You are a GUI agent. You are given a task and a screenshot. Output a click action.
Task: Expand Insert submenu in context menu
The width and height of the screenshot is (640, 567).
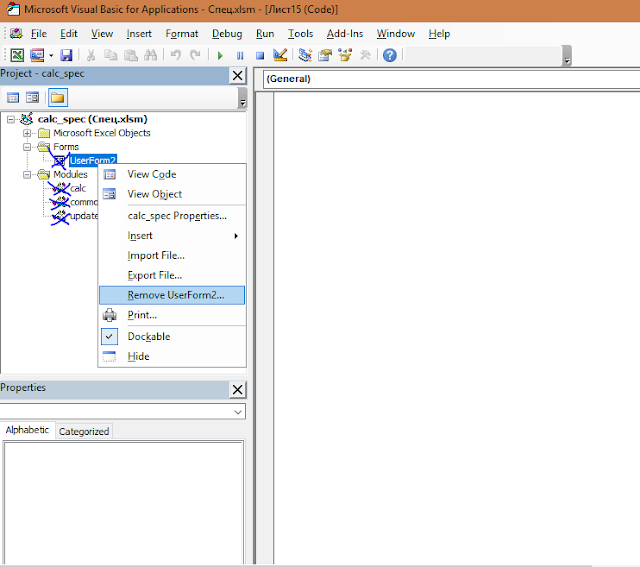[172, 236]
